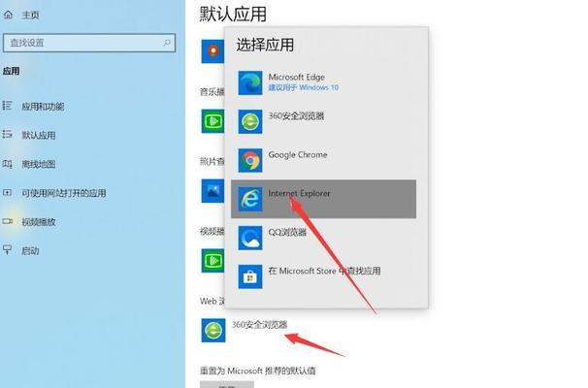Click the 重置 button below Microsoft 推荐的默认值
Viewport: 588px width, 388px height.
pos(227,385)
